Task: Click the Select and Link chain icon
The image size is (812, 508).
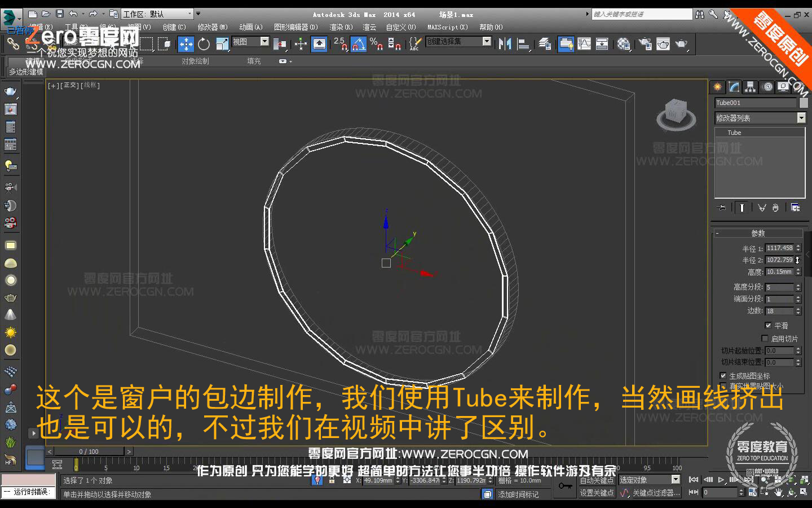Action: (x=13, y=43)
